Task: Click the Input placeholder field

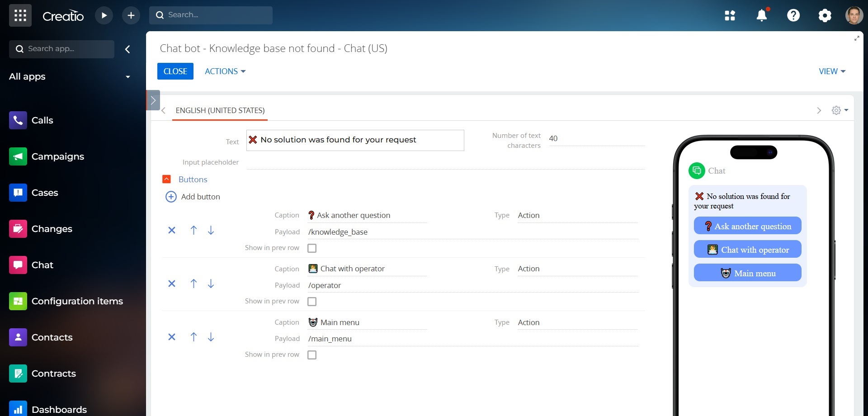Action: click(x=446, y=162)
